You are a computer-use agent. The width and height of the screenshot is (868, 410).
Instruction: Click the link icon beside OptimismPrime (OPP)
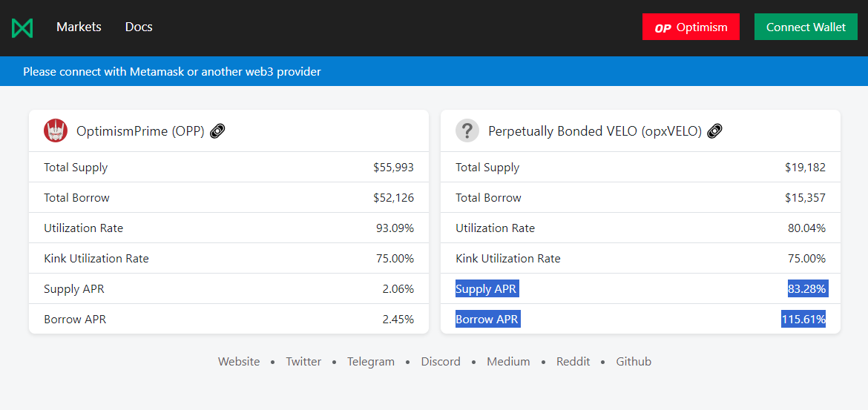[x=217, y=131]
